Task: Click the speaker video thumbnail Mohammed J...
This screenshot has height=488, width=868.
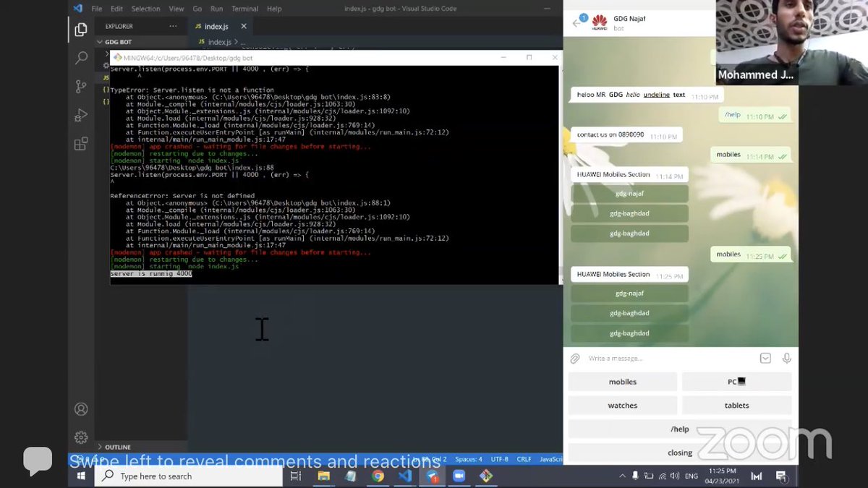Action: pyautogui.click(x=757, y=42)
